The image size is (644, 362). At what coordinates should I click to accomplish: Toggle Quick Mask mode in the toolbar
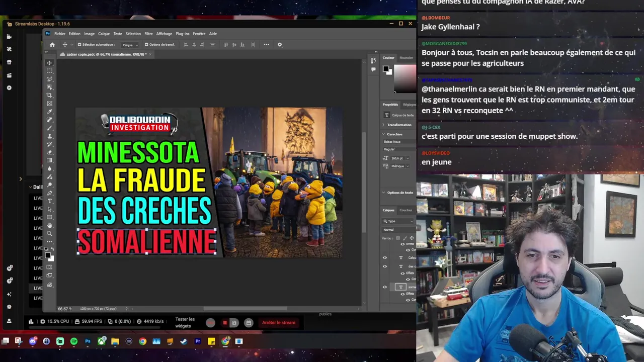[x=49, y=267]
